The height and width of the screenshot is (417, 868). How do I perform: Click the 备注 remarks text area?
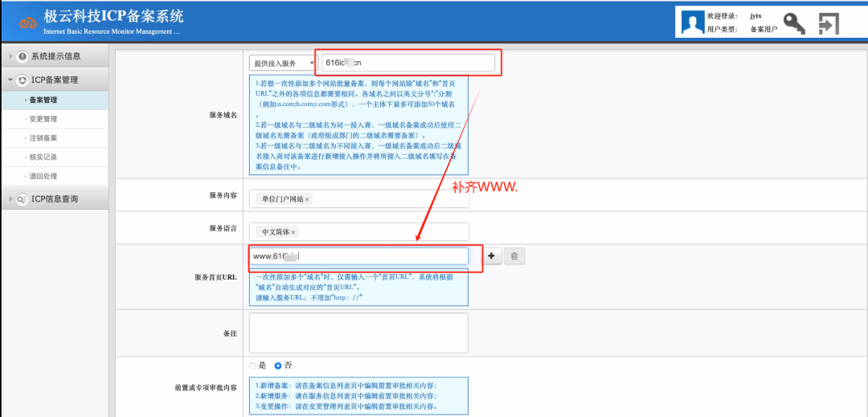click(358, 333)
